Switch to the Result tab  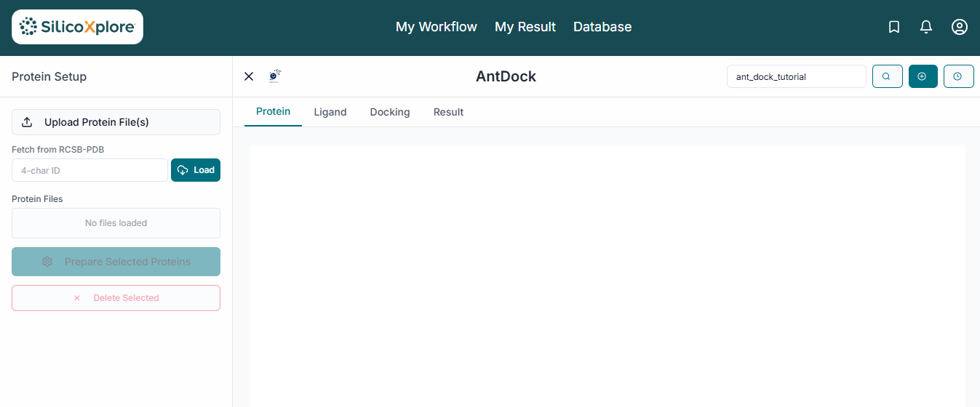click(448, 112)
